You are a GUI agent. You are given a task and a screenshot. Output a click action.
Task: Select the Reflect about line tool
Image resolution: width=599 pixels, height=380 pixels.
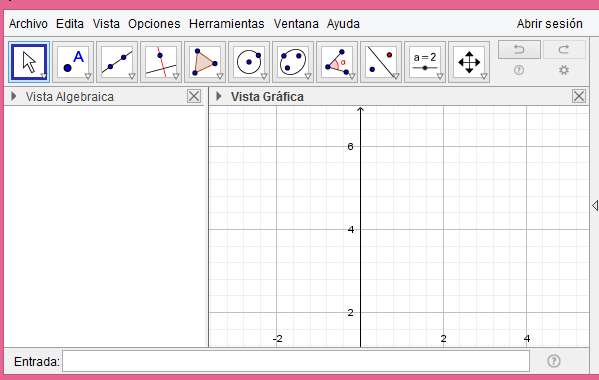tap(381, 62)
